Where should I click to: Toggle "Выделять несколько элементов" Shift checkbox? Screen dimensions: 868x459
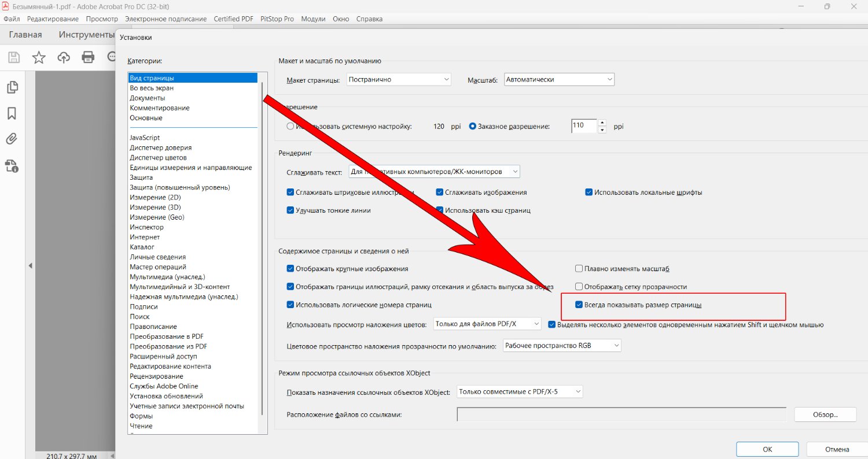552,325
